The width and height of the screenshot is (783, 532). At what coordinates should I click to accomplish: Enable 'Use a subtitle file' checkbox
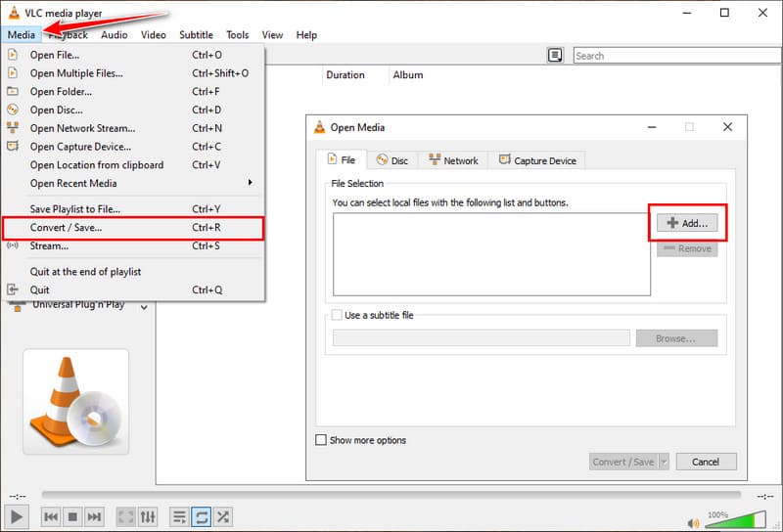point(338,315)
